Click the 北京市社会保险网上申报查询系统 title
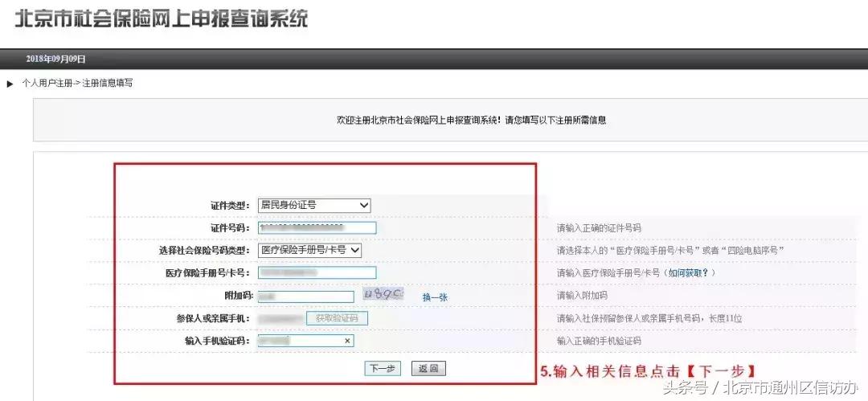This screenshot has width=868, height=401. click(x=161, y=18)
